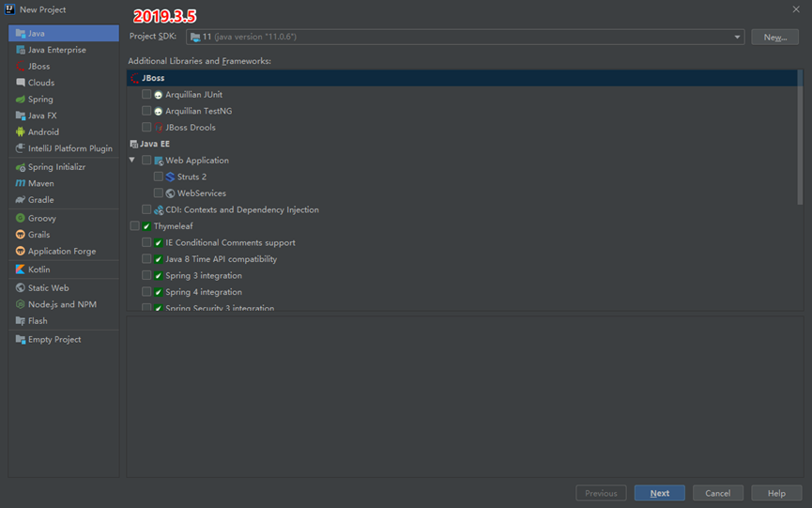Select the Static Web globe icon

pos(21,288)
